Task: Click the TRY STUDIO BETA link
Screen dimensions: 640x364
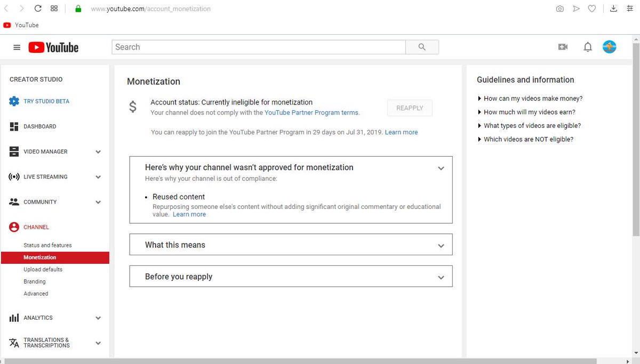Action: [46, 101]
